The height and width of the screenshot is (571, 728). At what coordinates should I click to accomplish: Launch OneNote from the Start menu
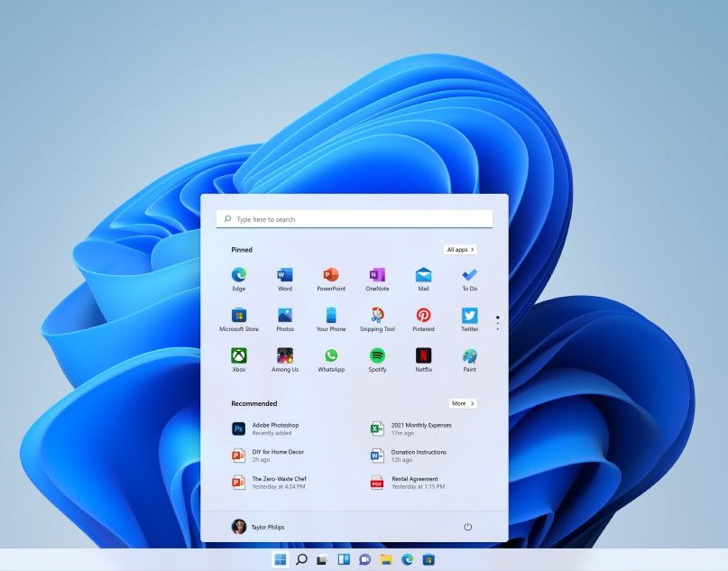coord(377,279)
